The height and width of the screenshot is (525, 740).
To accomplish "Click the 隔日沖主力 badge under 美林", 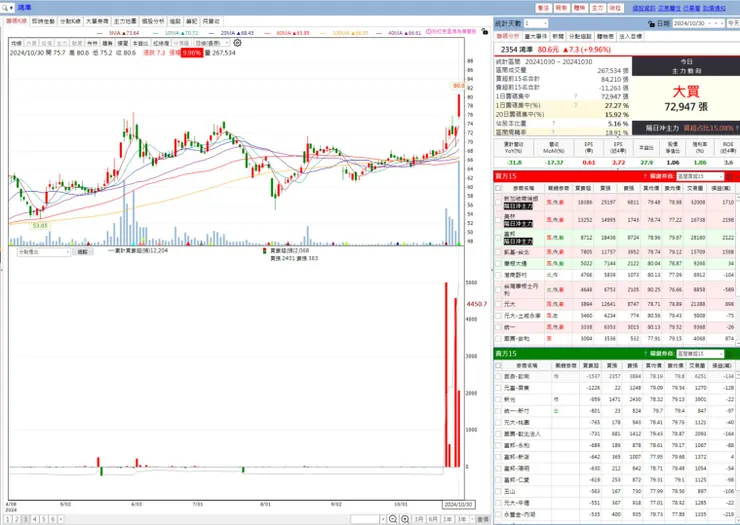I will [x=518, y=224].
